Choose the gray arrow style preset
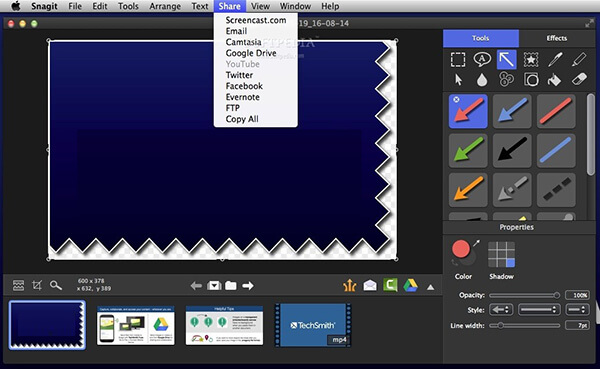This screenshot has width=600, height=369. point(512,189)
